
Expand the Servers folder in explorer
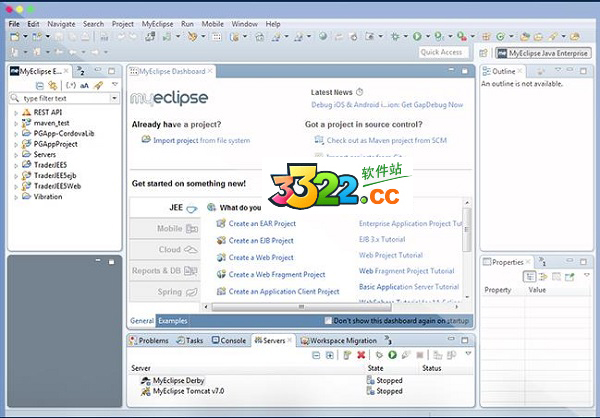point(16,155)
